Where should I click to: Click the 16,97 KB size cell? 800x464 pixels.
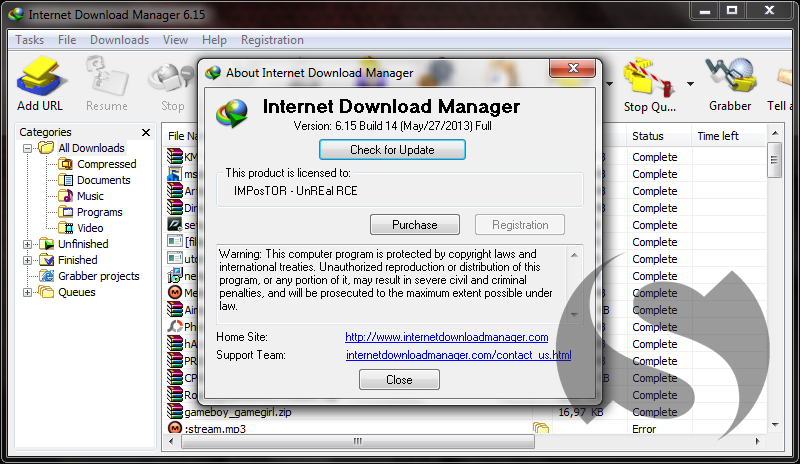click(581, 412)
